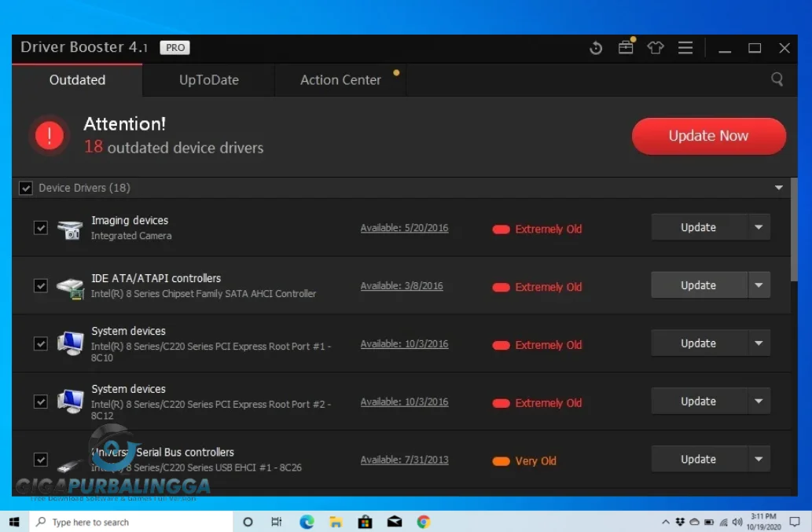This screenshot has width=812, height=532.
Task: Open Cortana circle icon on taskbar
Action: (248, 522)
